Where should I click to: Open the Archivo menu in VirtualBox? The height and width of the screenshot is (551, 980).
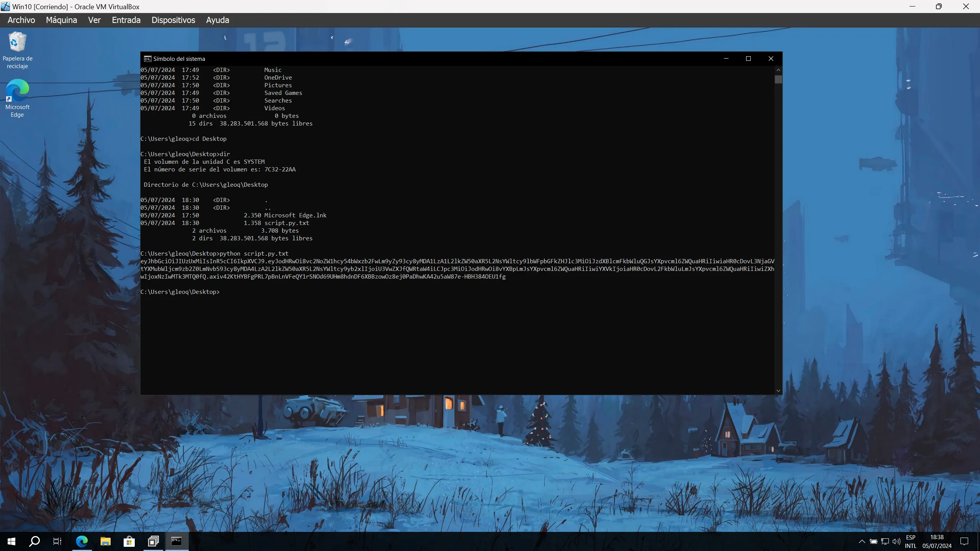[21, 20]
